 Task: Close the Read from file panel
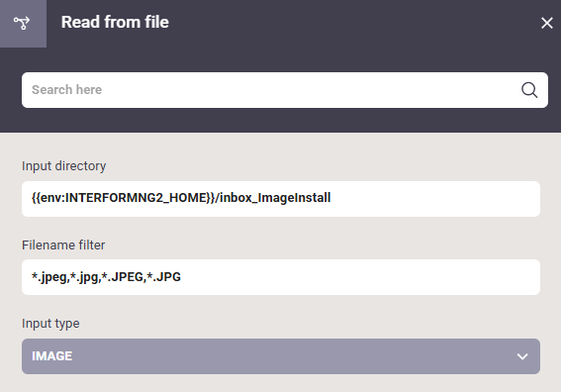[x=547, y=23]
